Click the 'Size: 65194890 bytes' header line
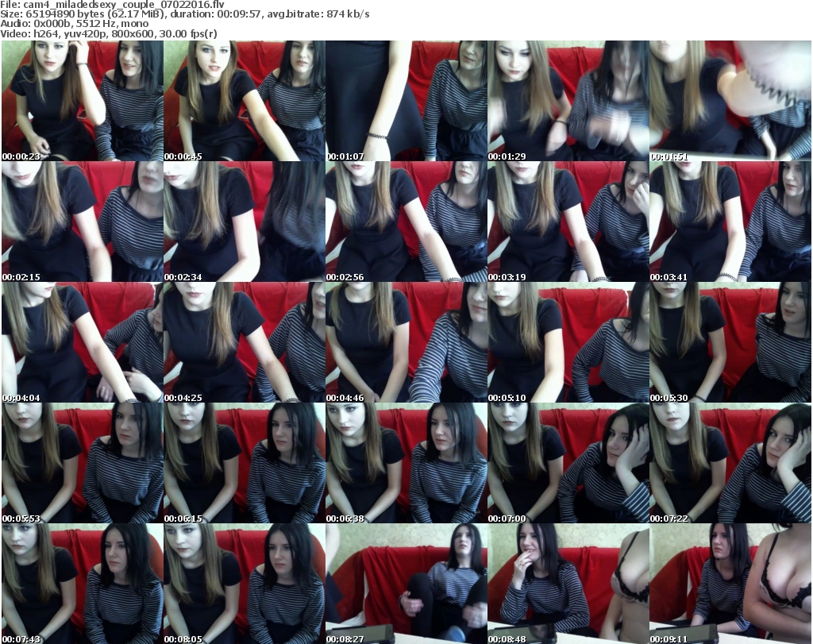 click(x=185, y=14)
